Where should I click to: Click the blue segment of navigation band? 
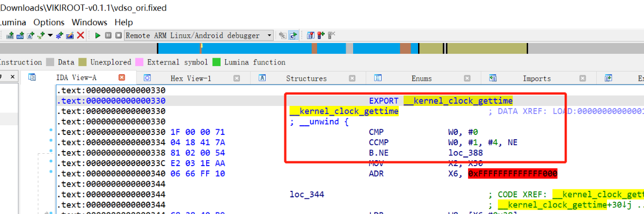coord(258,48)
